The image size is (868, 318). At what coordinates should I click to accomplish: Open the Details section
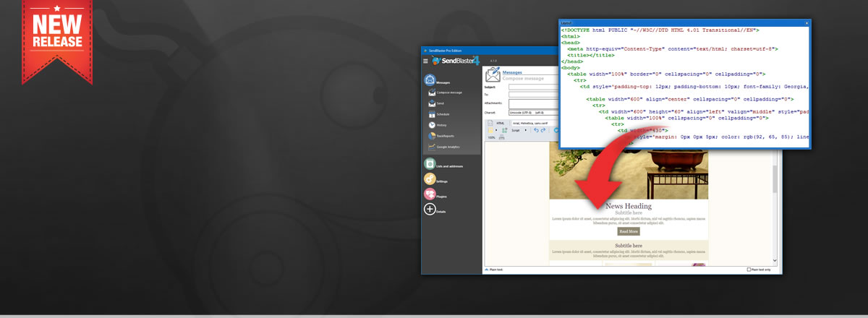[x=435, y=209]
